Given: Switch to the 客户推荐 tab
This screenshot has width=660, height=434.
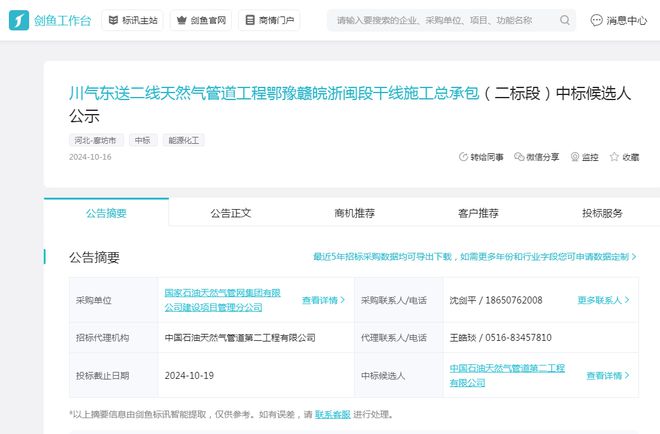Looking at the screenshot, I should tap(478, 213).
